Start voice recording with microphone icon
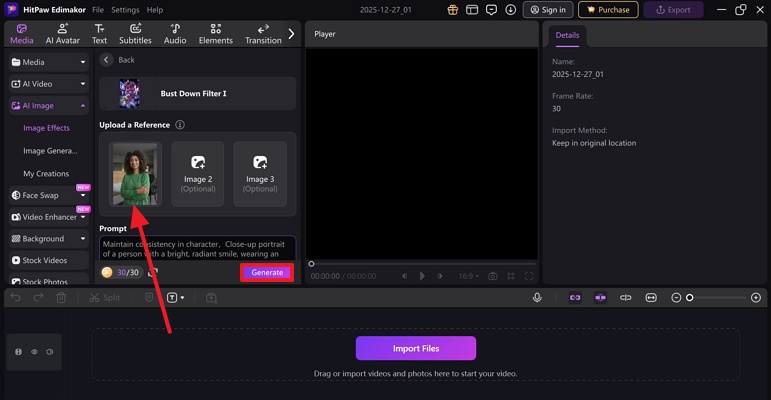 [x=537, y=297]
